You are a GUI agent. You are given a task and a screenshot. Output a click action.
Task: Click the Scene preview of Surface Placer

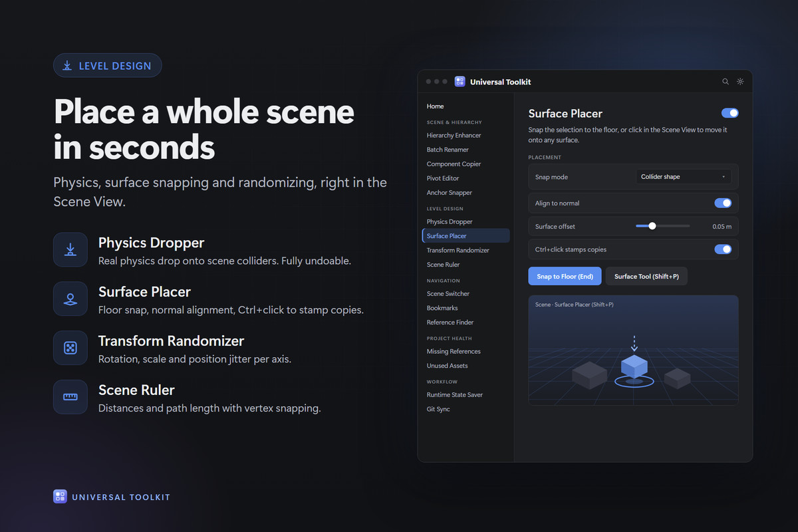click(633, 350)
